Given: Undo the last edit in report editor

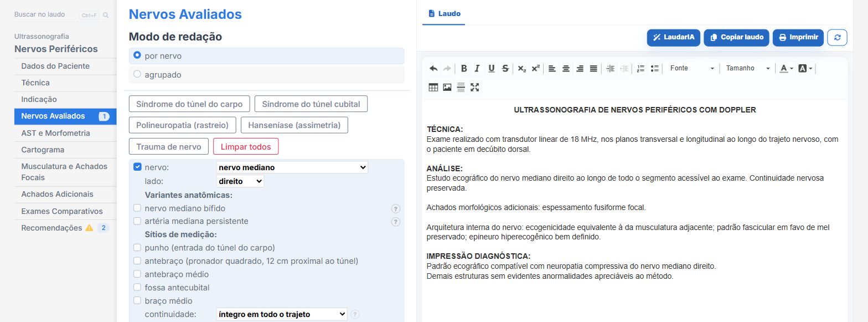Looking at the screenshot, I should pyautogui.click(x=433, y=69).
